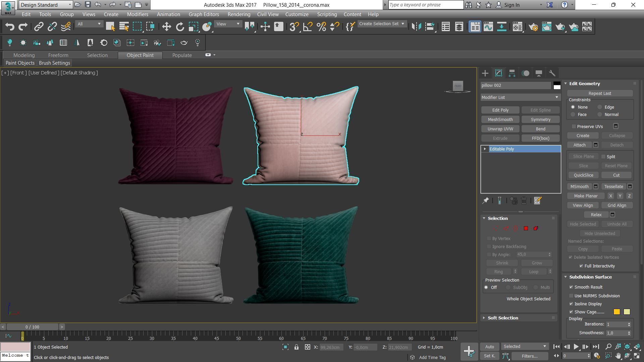Click the orange Show Cage color swatch
This screenshot has width=644, height=362.
(x=616, y=312)
